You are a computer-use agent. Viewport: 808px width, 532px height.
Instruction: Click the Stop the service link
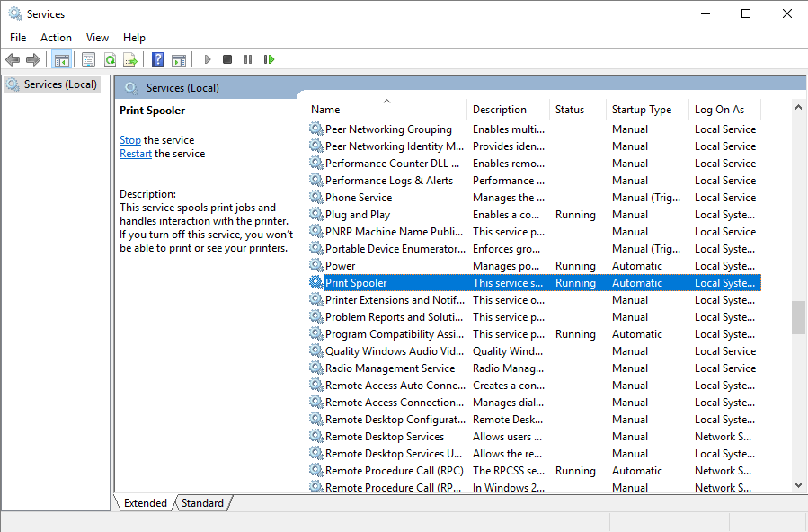coord(130,140)
